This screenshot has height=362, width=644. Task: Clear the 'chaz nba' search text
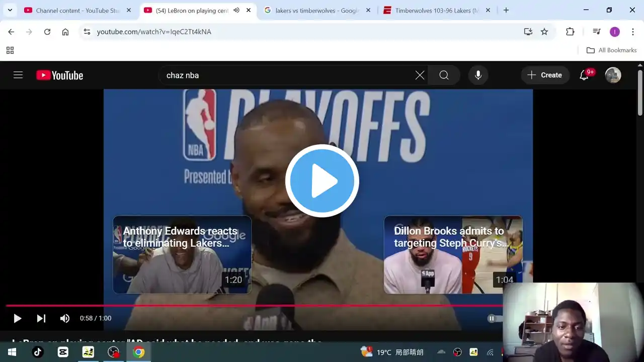[x=420, y=75]
